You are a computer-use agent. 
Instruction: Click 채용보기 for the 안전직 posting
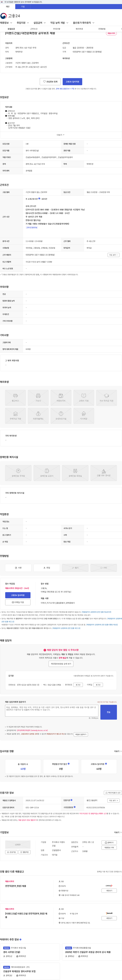(109, 891)
